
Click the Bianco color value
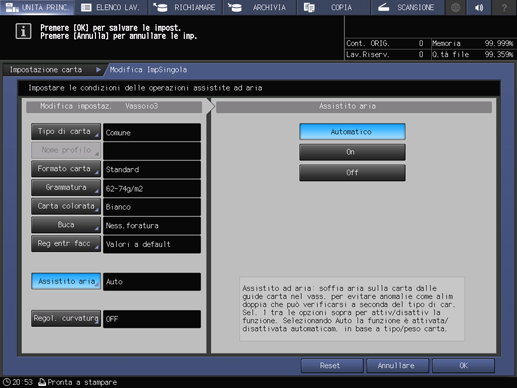[152, 207]
